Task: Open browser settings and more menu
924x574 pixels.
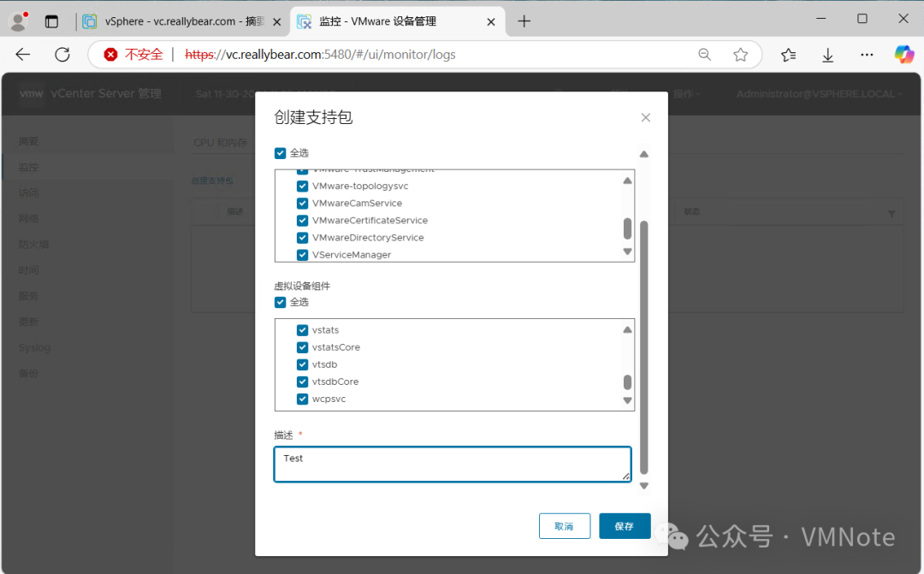Action: tap(866, 55)
